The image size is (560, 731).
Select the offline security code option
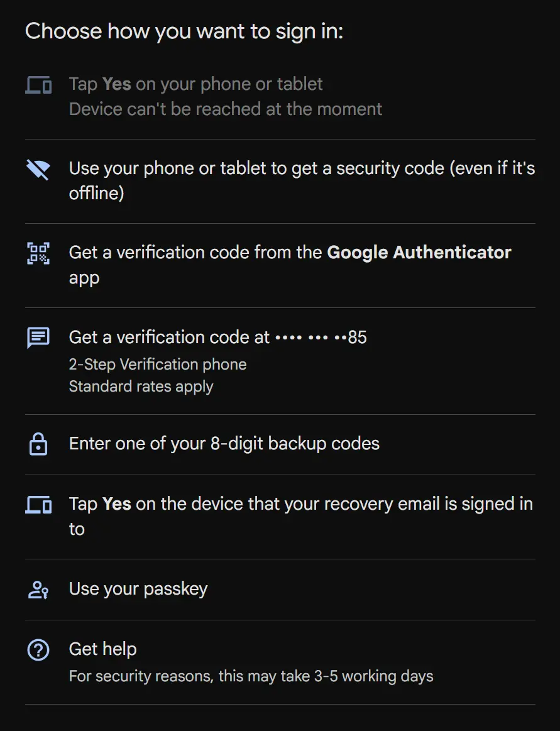coord(280,182)
